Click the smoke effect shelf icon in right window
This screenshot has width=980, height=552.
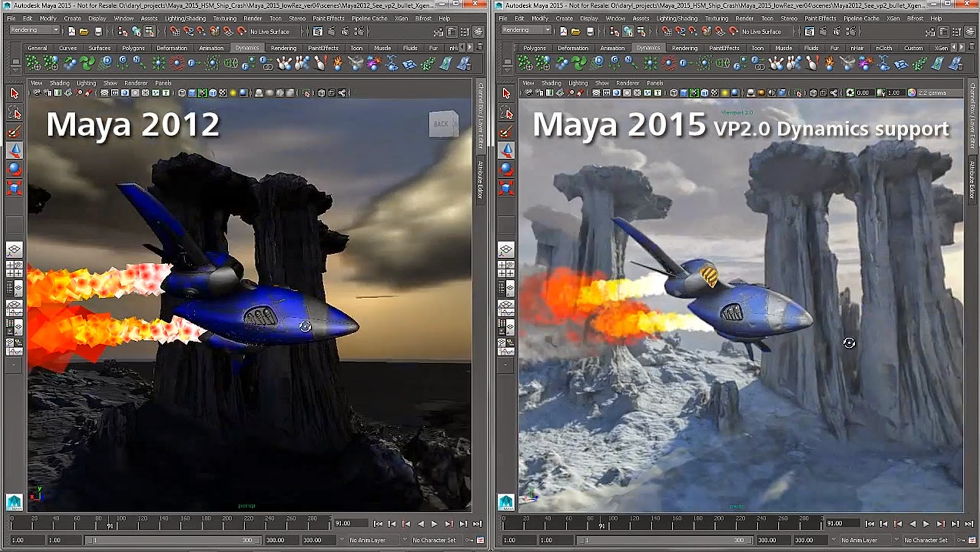[847, 62]
